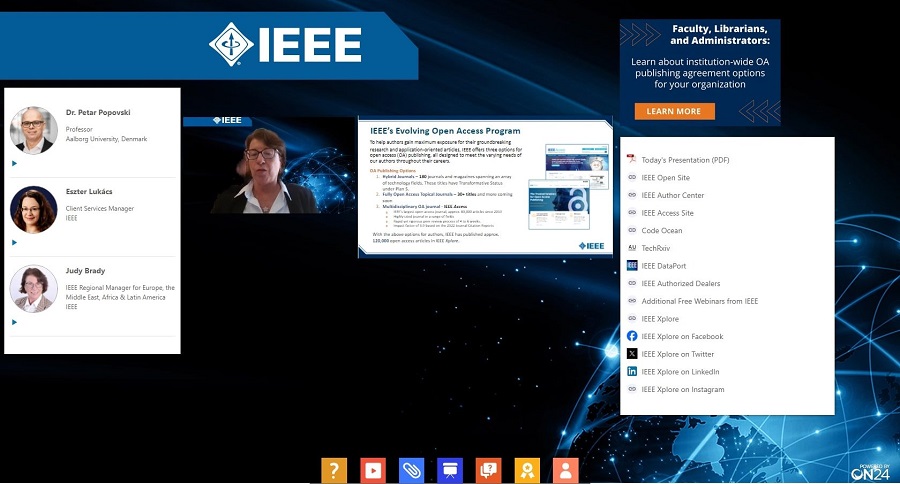Open the resources paperclip widget

[411, 471]
